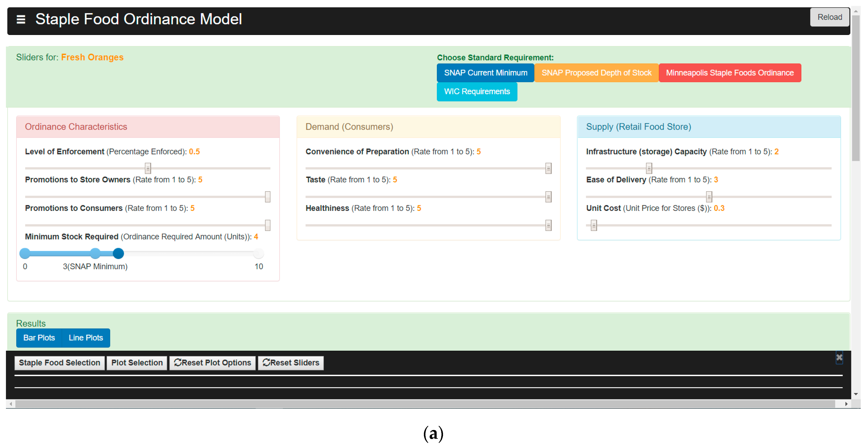The image size is (868, 448).
Task: Click the horizontal scrollbar right arrow
Action: point(846,404)
